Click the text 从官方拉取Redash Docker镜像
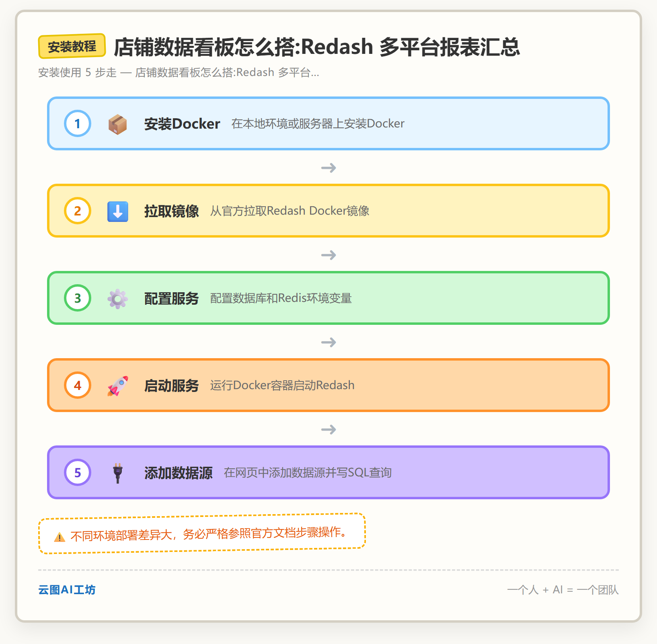The image size is (657, 644). pos(289,211)
